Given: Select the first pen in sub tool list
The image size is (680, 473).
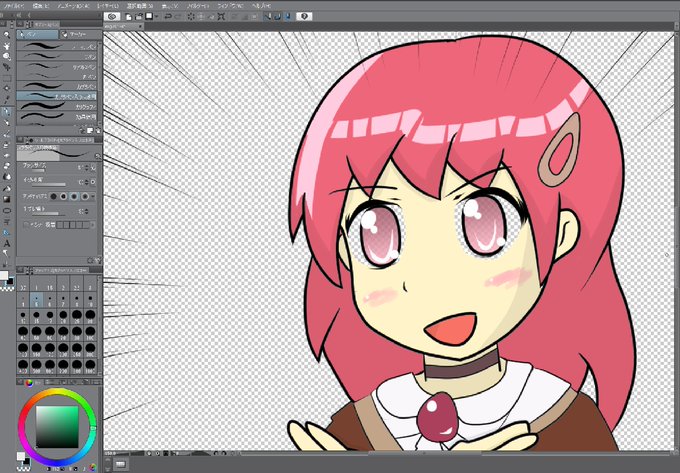Looking at the screenshot, I should [57, 46].
